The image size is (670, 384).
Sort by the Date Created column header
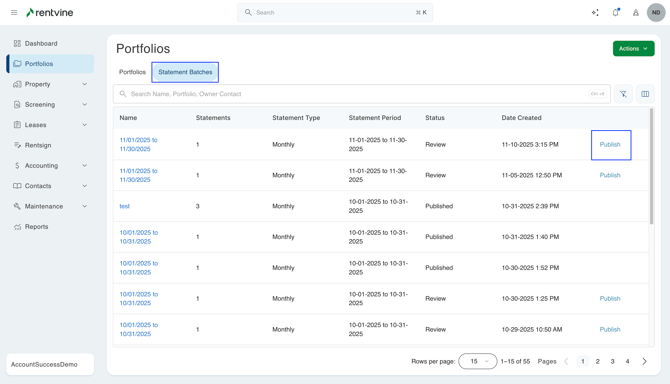click(521, 118)
